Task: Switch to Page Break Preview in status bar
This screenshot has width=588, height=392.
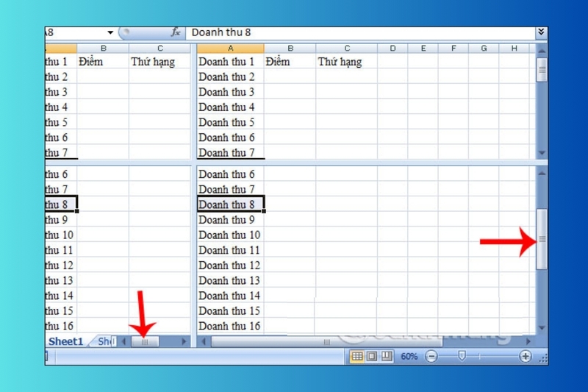Action: pos(387,356)
